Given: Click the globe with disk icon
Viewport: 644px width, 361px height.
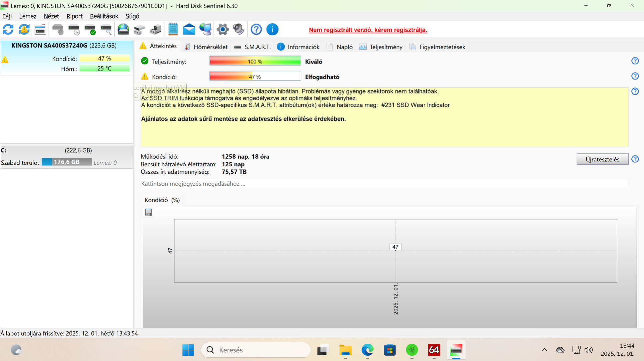Looking at the screenshot, I should coord(123,30).
